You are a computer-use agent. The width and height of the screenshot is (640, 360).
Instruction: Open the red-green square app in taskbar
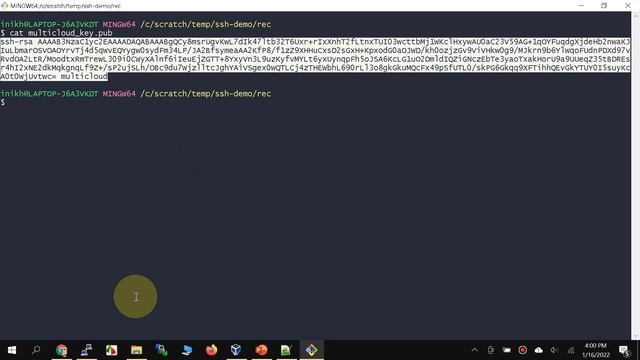tap(111, 350)
